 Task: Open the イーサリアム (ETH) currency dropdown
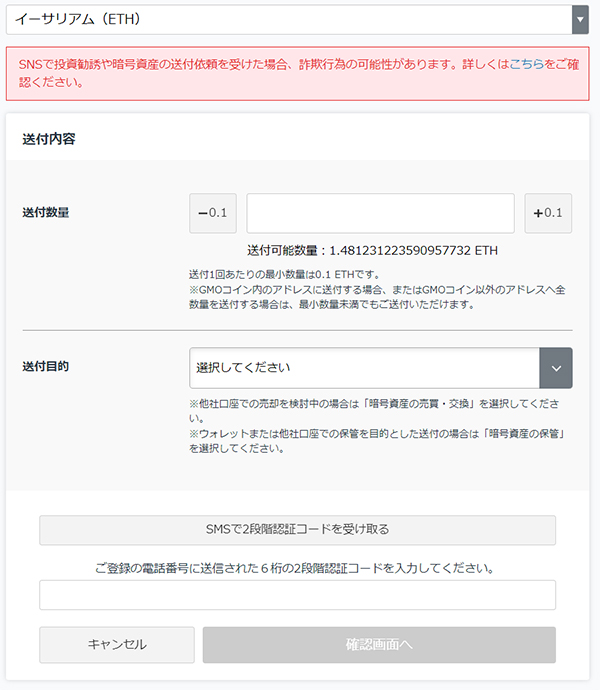tap(297, 20)
